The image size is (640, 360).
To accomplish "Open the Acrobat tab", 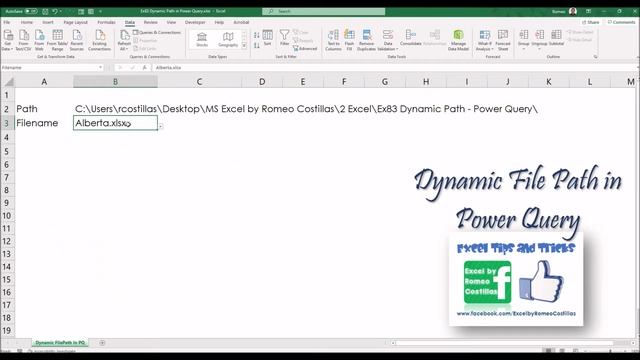I will click(x=241, y=22).
